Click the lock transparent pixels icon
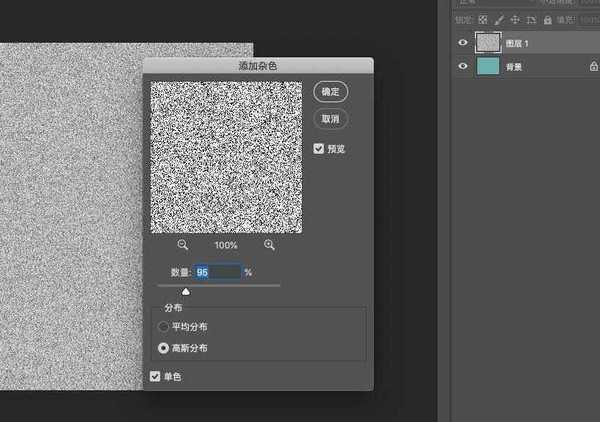 484,18
